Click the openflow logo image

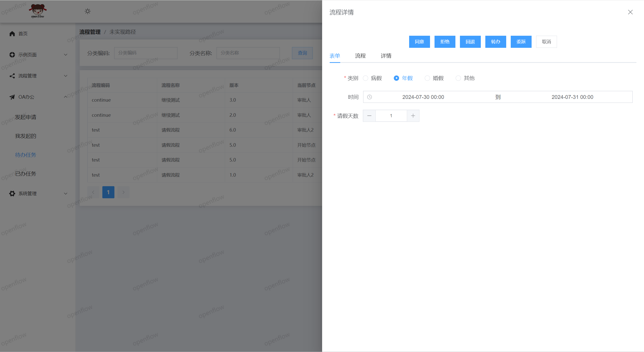click(x=37, y=11)
